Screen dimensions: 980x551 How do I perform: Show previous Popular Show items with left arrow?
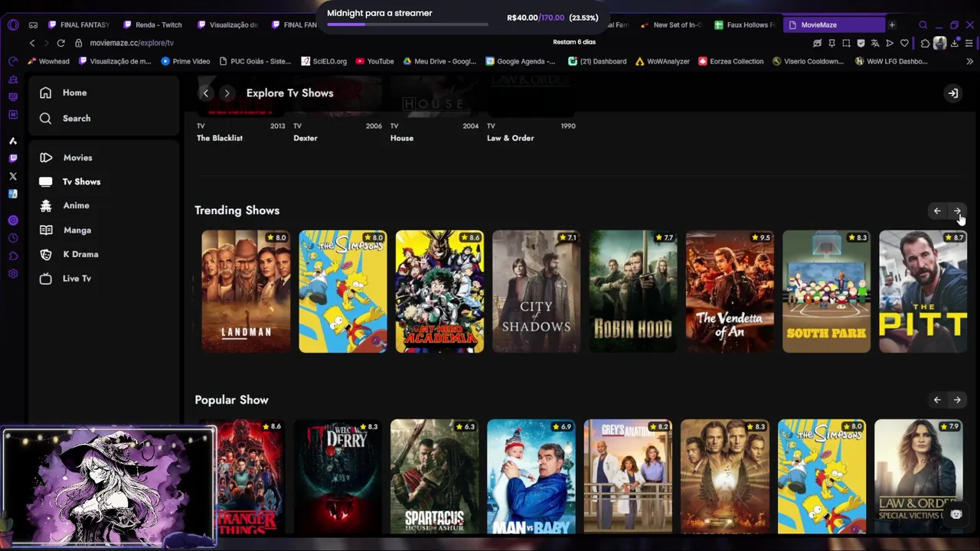click(x=937, y=400)
